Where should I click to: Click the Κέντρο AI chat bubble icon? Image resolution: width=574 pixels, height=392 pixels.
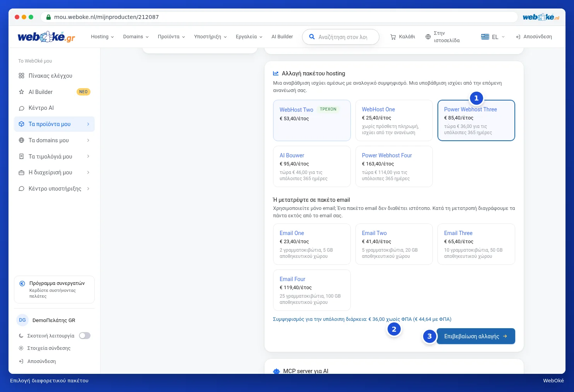[x=22, y=108]
